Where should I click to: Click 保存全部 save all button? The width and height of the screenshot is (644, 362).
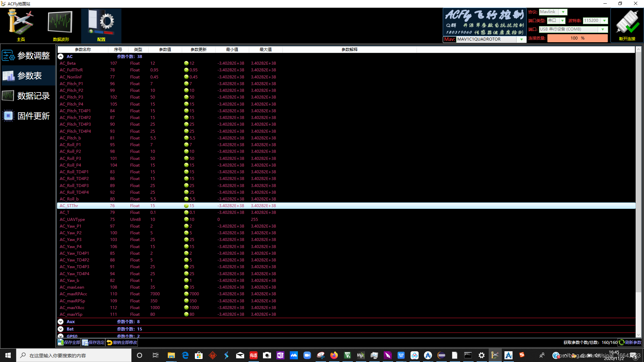pos(69,343)
